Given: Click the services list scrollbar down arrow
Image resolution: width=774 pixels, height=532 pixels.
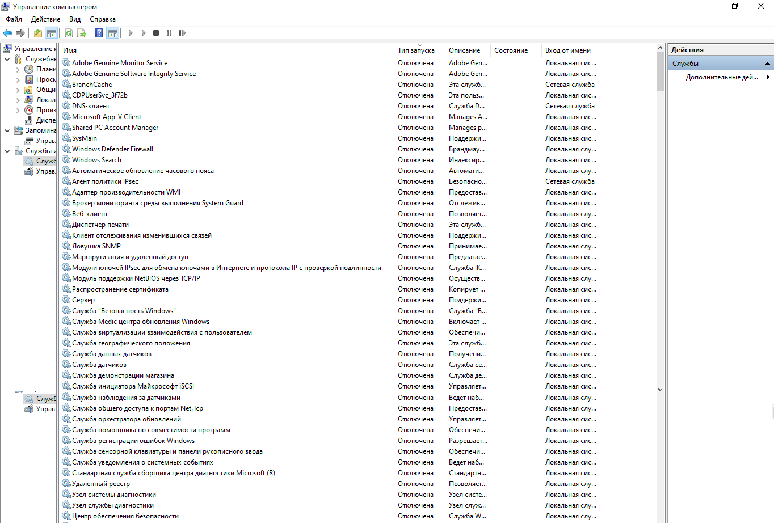Looking at the screenshot, I should pyautogui.click(x=660, y=390).
